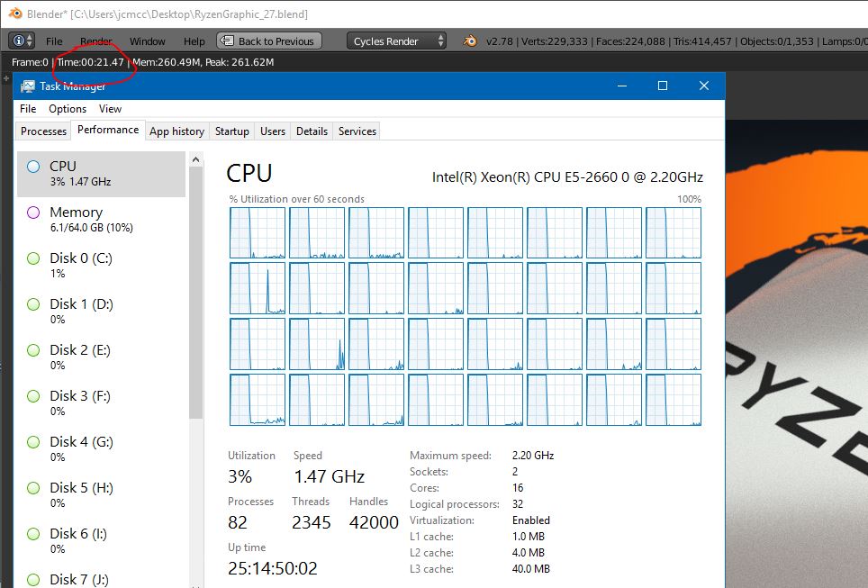Click the blue CPU circle icon
Screen dimensions: 868x588
coord(33,166)
